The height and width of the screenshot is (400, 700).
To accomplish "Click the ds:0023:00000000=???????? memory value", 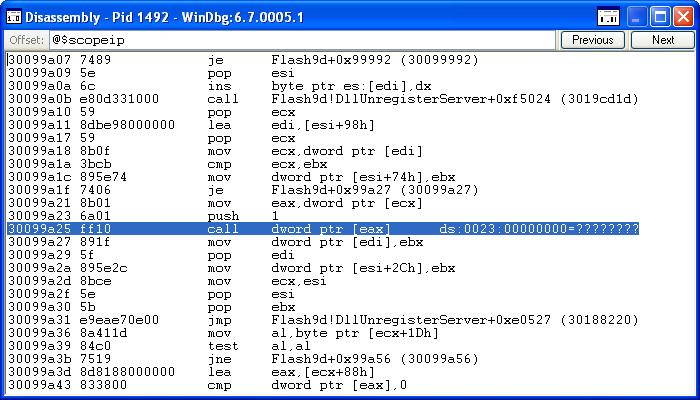I will tap(539, 229).
